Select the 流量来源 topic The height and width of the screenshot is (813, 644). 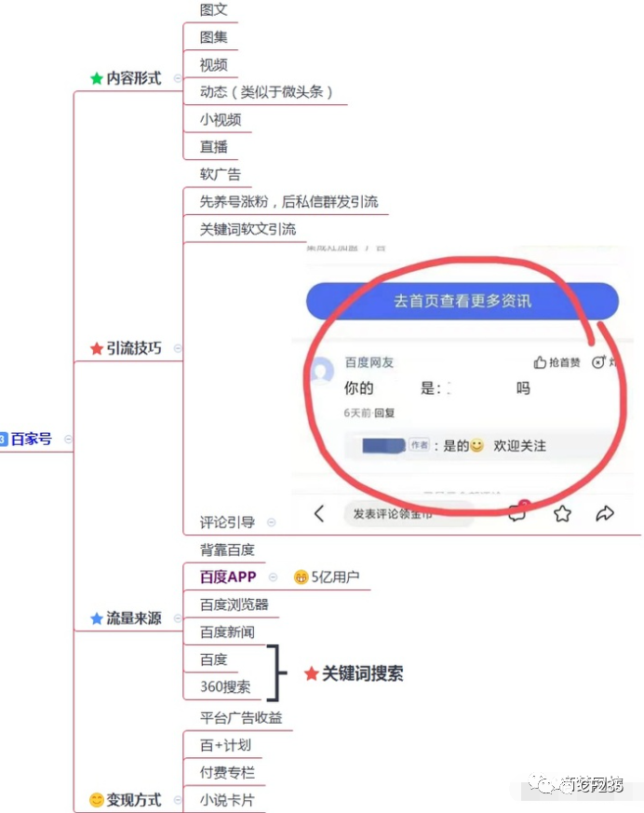(134, 618)
